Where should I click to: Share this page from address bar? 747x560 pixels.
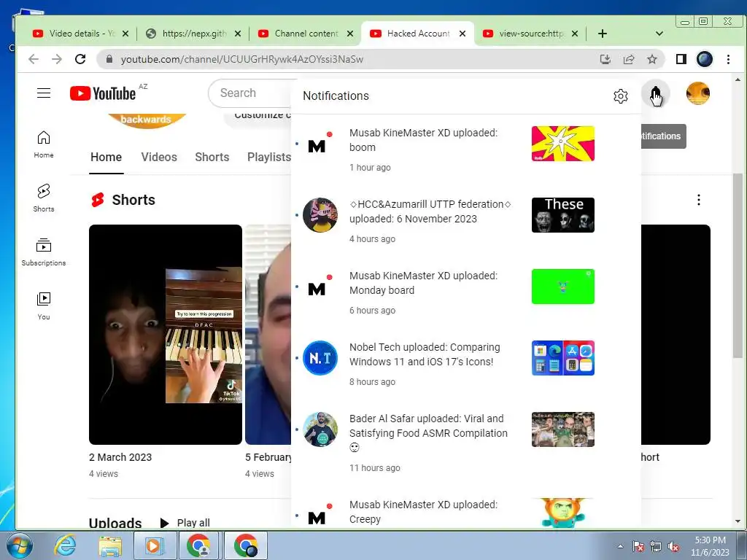pos(629,59)
